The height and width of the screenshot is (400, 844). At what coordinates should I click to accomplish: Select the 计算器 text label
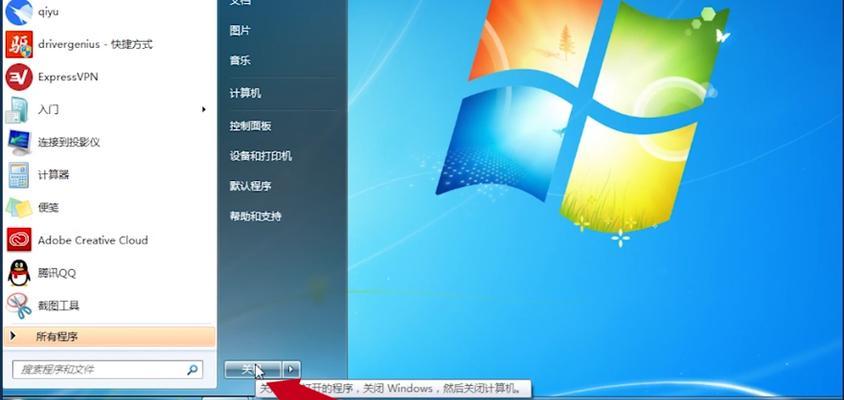click(x=53, y=175)
